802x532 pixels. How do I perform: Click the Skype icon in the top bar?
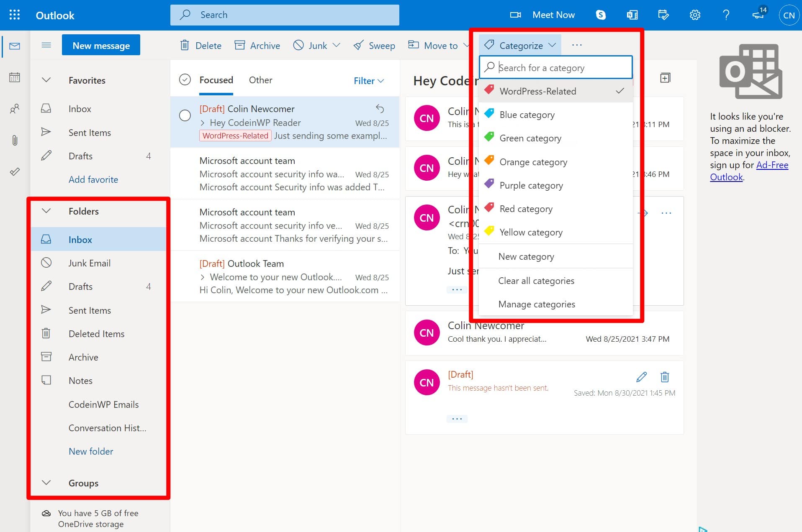coord(601,15)
